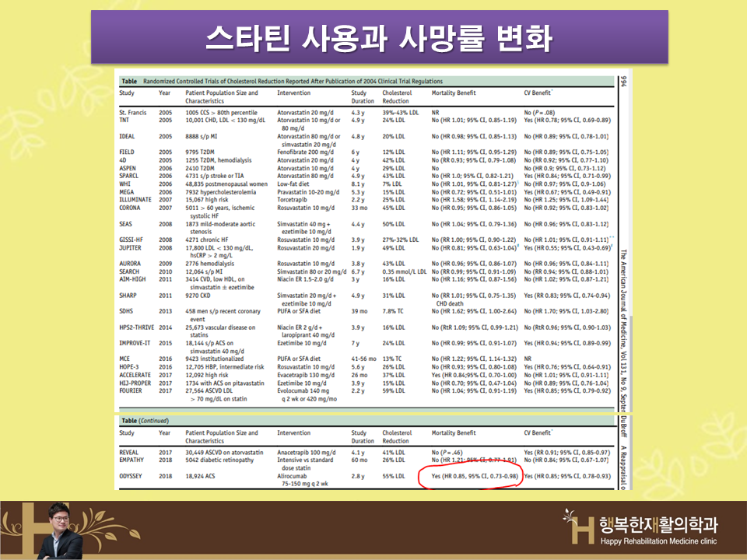Select the SEARCH reduction 0.35 mmol/L LDL
The height and width of the screenshot is (560, 747).
point(405,272)
